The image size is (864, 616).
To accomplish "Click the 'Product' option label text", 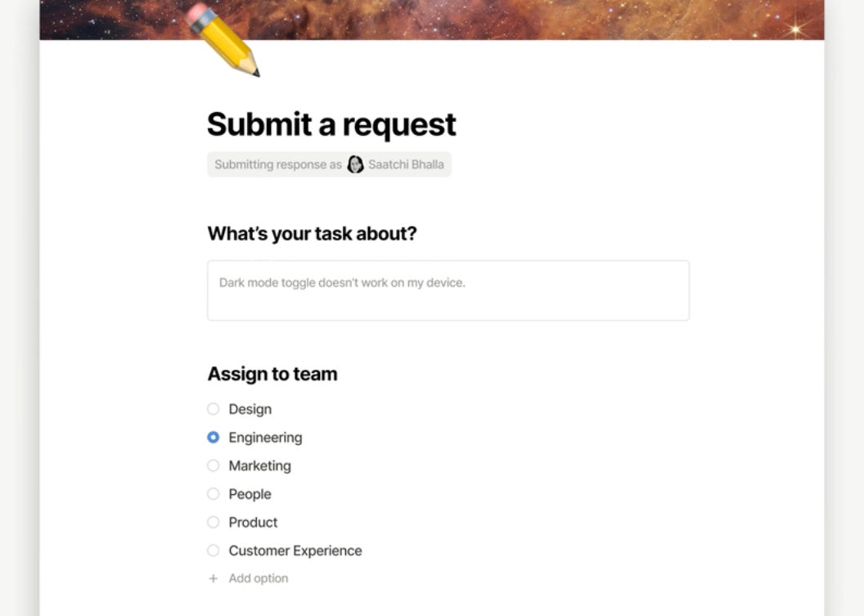I will (x=253, y=522).
